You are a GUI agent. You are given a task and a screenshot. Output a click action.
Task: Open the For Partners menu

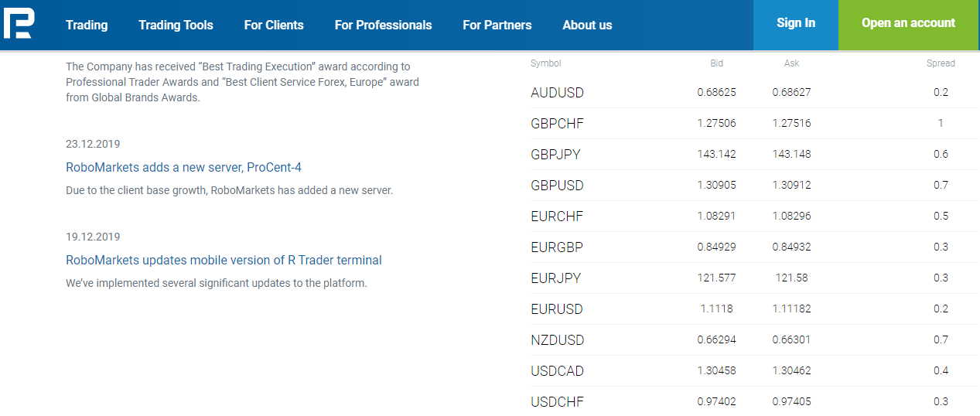click(497, 25)
